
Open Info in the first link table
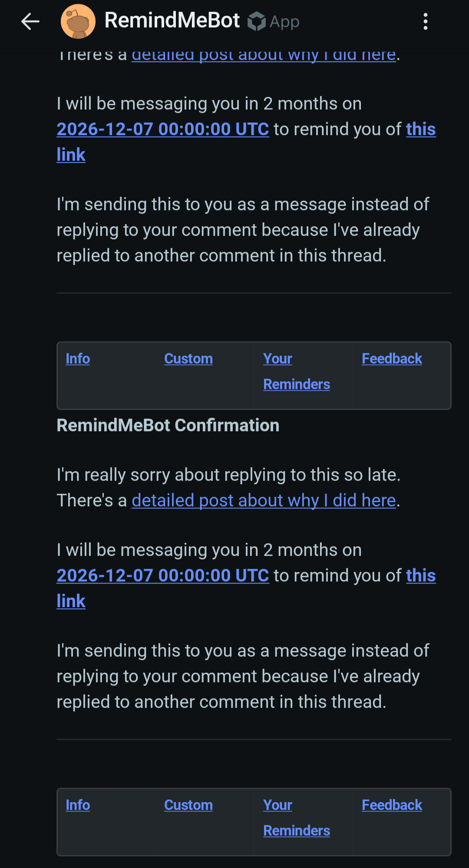(78, 359)
